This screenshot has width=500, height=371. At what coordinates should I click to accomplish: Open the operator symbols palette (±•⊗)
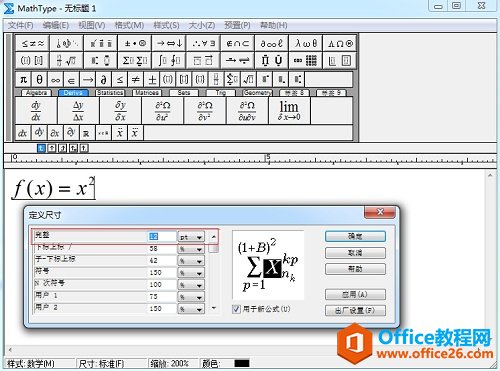(135, 43)
